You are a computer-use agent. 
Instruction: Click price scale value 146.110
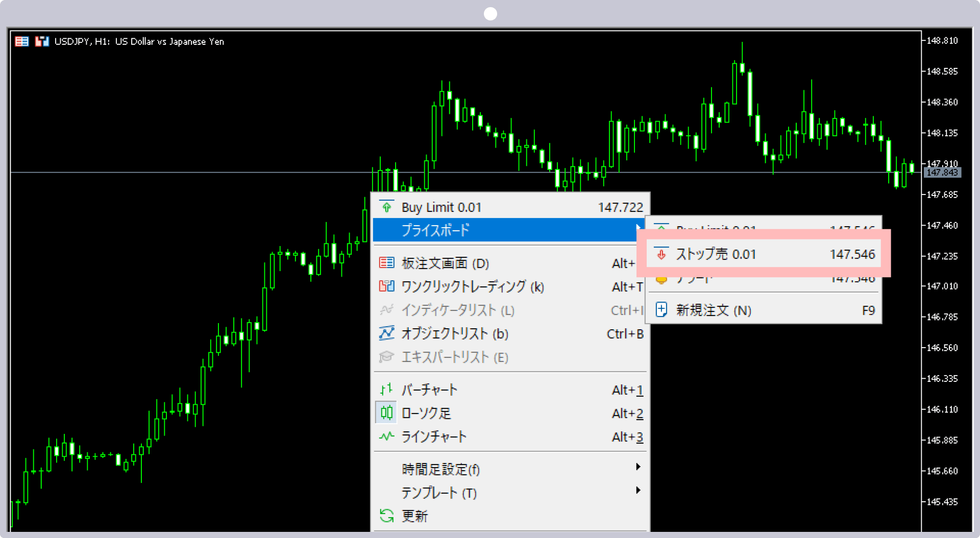[942, 409]
